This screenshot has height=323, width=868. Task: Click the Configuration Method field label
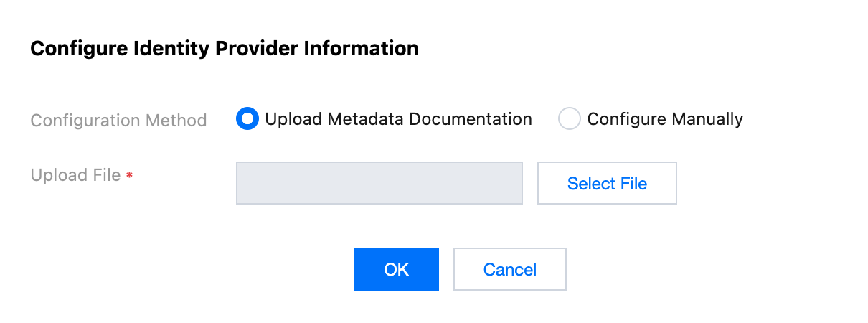118,120
